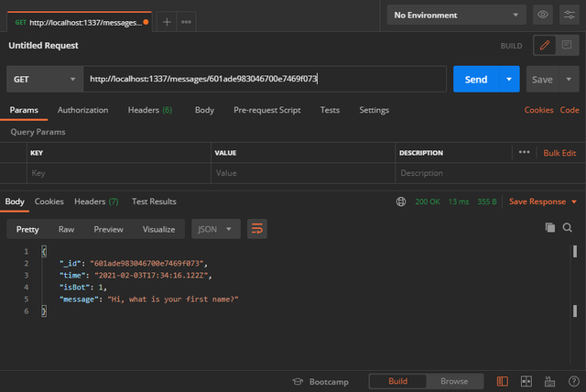Open manage environments sliders icon
Screen dimensions: 586x392
(570, 15)
